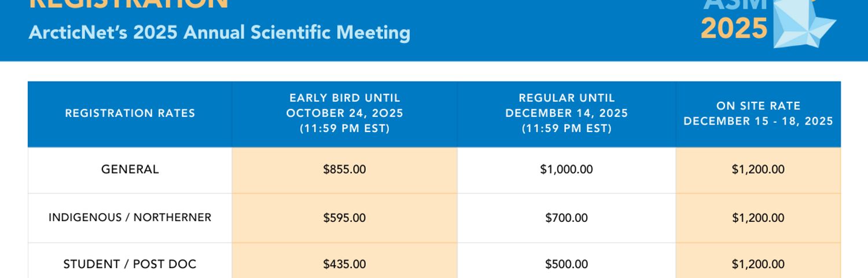
Task: Click the General on-site $1,200.00 cell
Action: (758, 170)
